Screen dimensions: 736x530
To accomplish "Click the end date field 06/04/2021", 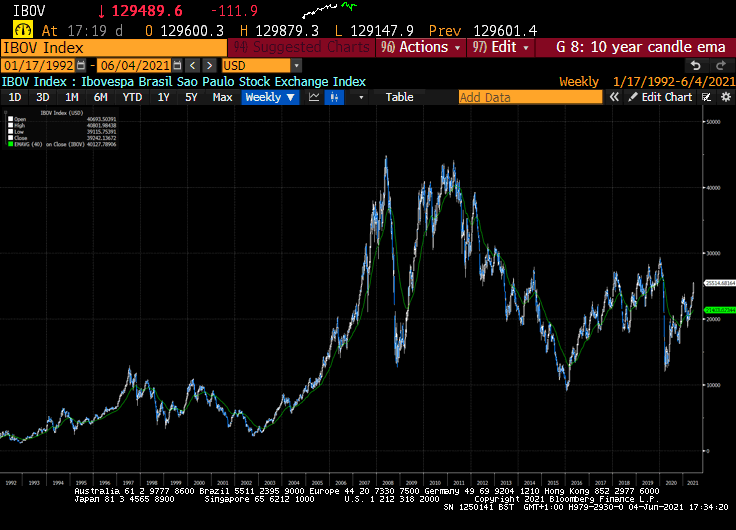I will 134,66.
